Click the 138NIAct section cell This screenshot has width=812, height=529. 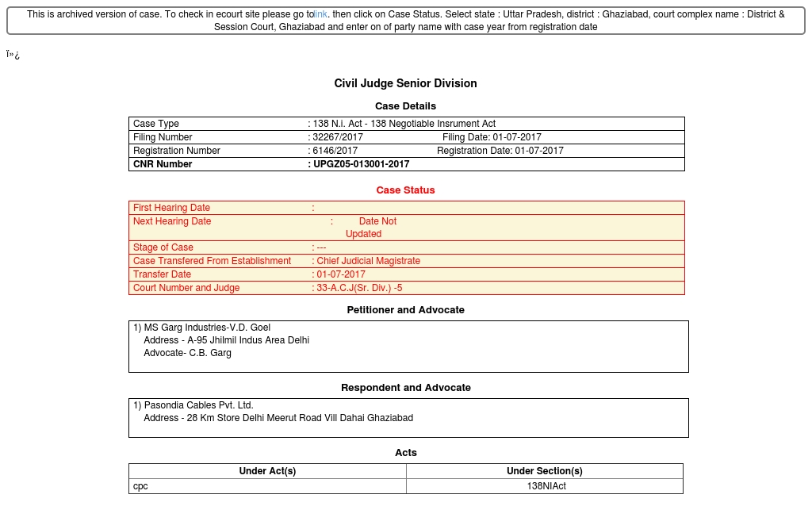546,486
